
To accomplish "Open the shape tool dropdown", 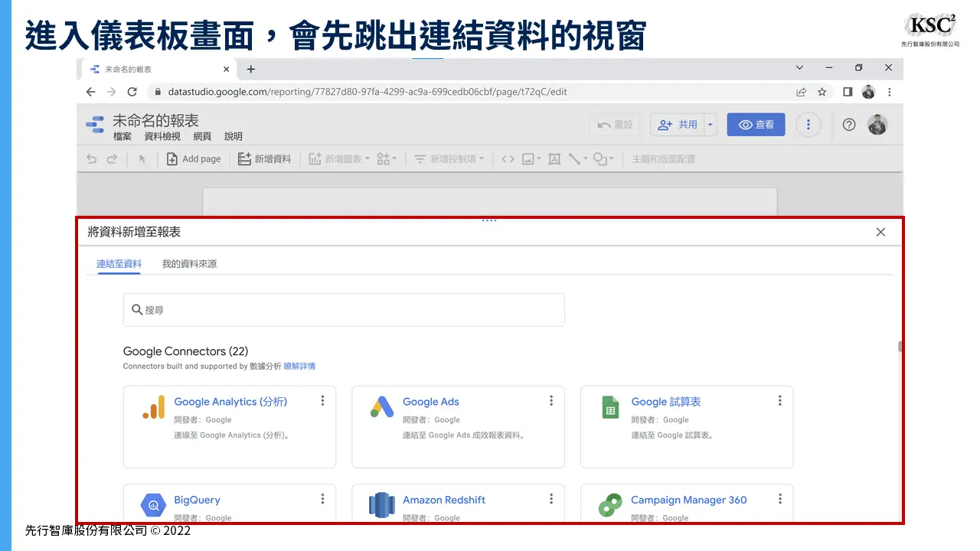I will (x=604, y=159).
